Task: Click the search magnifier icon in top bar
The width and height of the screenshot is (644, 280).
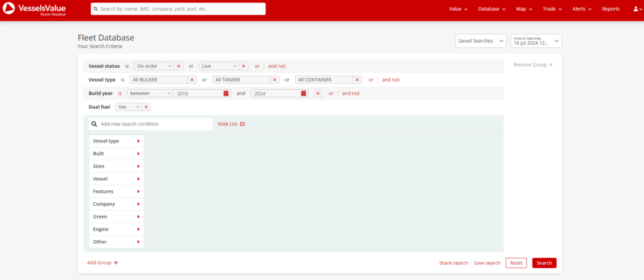Action: [95, 9]
